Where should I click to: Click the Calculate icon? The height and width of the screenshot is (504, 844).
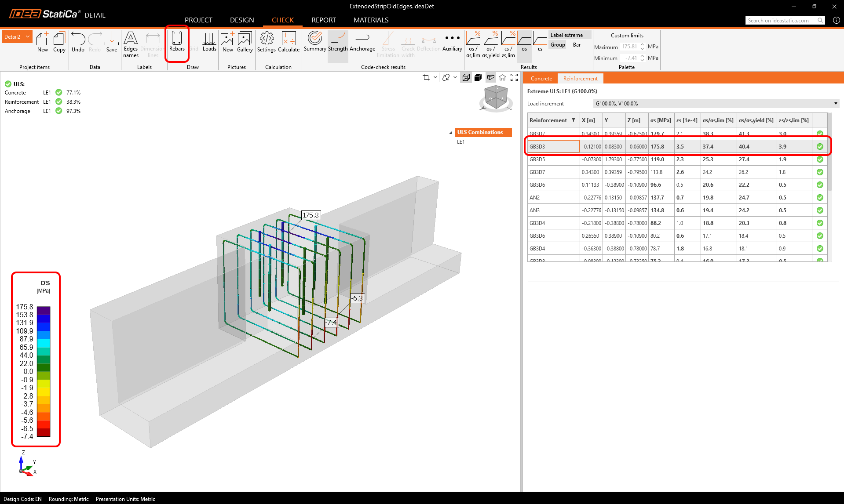click(289, 42)
